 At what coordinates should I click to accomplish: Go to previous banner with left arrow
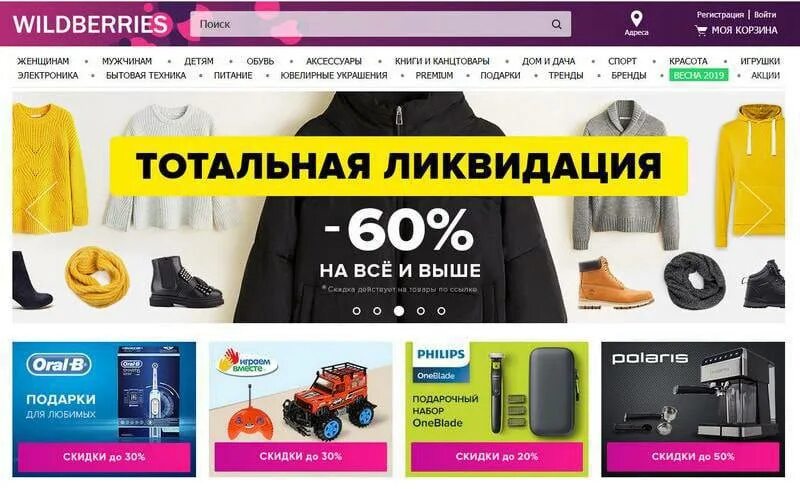tap(40, 208)
